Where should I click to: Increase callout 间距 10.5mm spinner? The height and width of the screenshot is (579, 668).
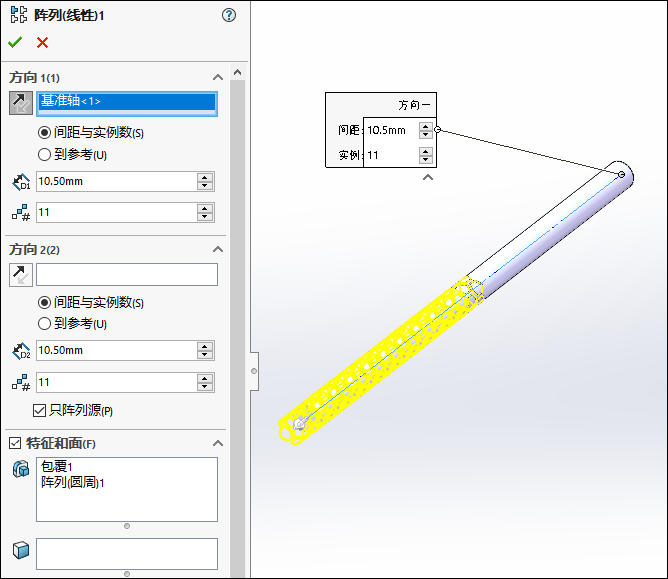coord(426,127)
